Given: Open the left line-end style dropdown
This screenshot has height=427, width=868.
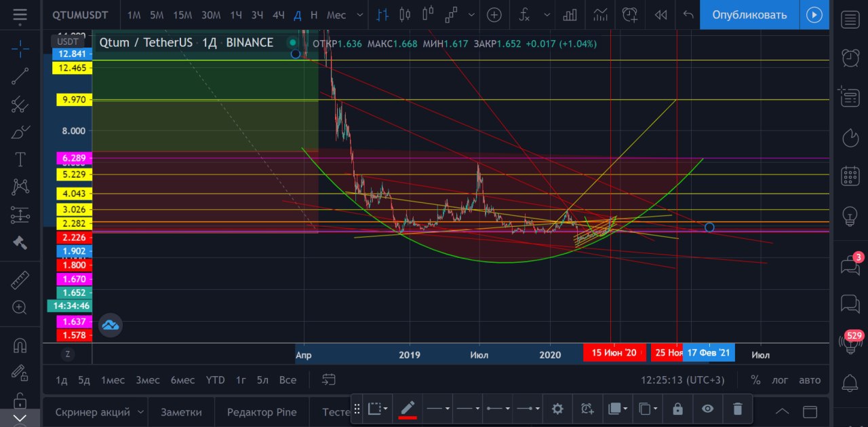Looking at the screenshot, I should coord(498,409).
